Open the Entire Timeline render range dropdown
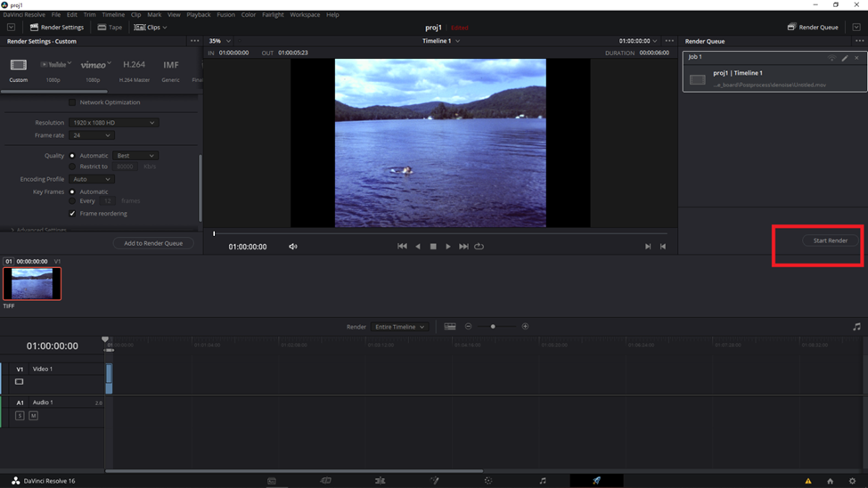The image size is (868, 488). (399, 327)
